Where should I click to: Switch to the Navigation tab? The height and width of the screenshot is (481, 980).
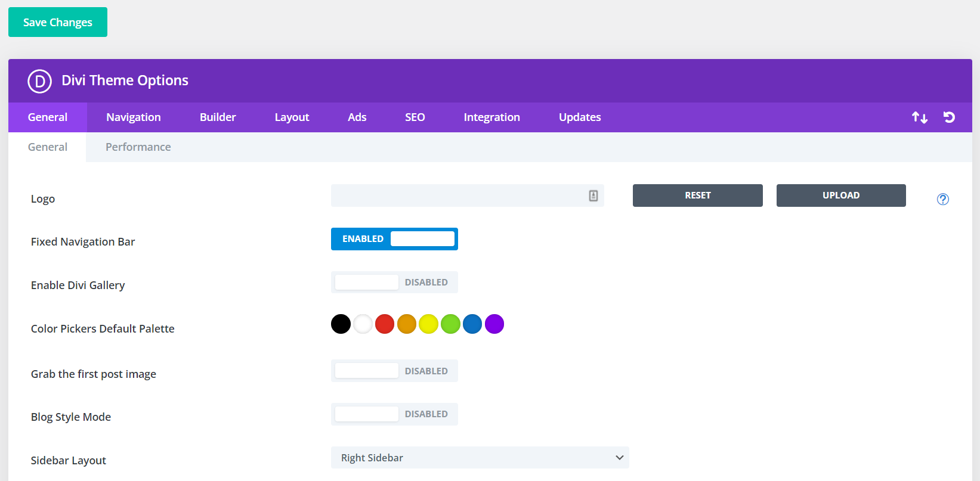pos(134,117)
